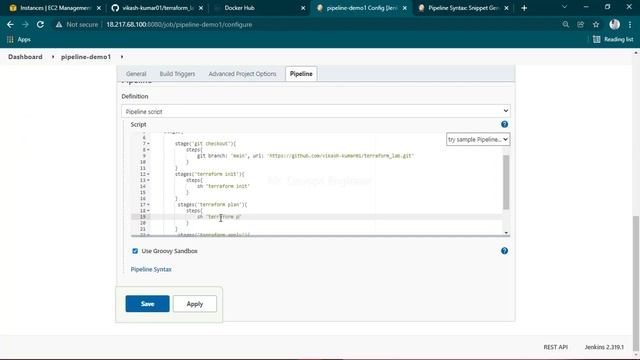This screenshot has width=640, height=360.
Task: Open the try sample Pipeline dropdown
Action: (x=478, y=139)
